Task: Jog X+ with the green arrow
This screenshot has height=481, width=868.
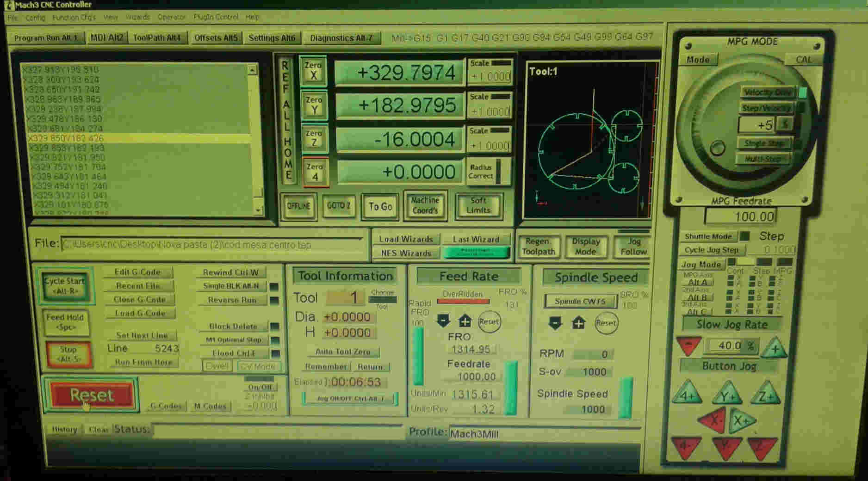Action: pyautogui.click(x=742, y=420)
